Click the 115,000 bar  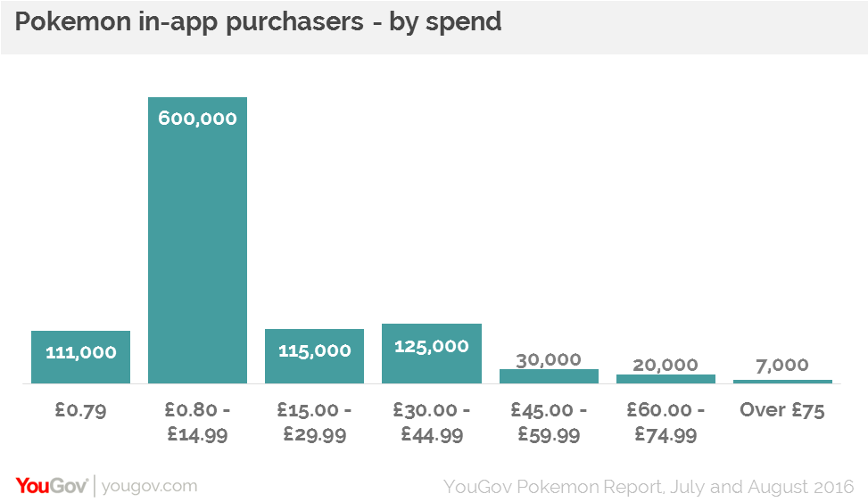click(x=314, y=356)
